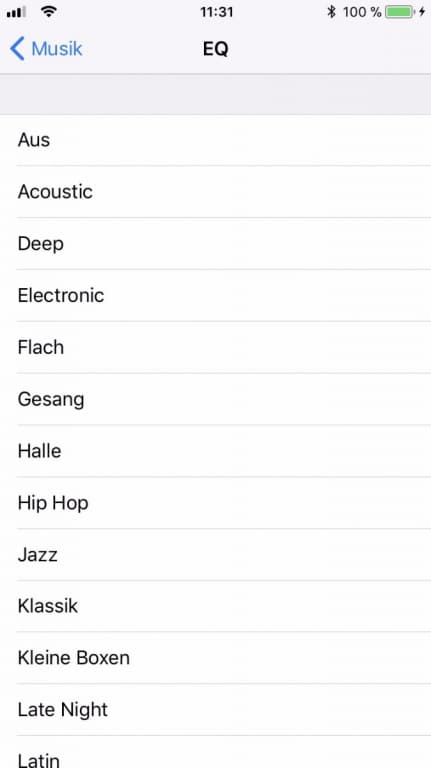Select the Deep equalizer preset
Image resolution: width=431 pixels, height=768 pixels.
point(216,244)
